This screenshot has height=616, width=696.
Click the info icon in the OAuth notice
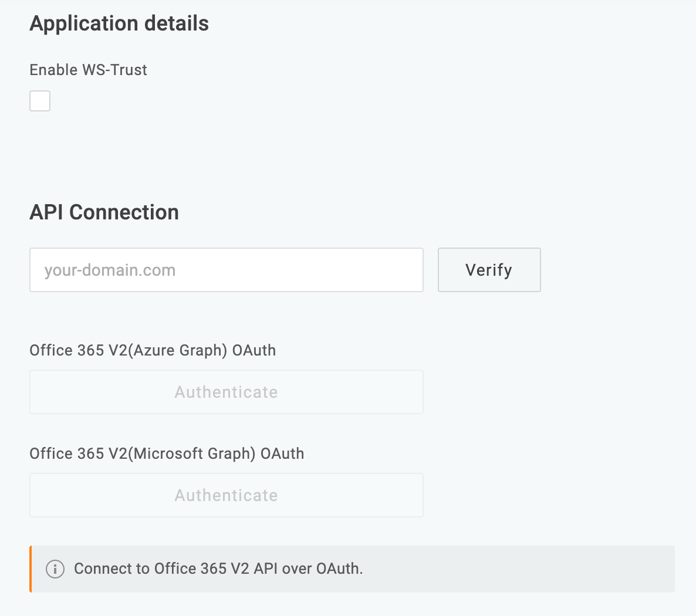pos(55,569)
